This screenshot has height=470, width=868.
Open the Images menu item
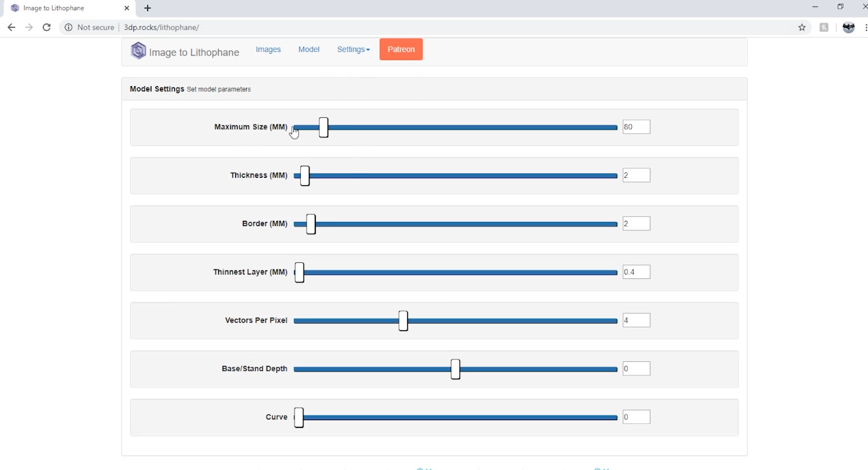pos(268,49)
